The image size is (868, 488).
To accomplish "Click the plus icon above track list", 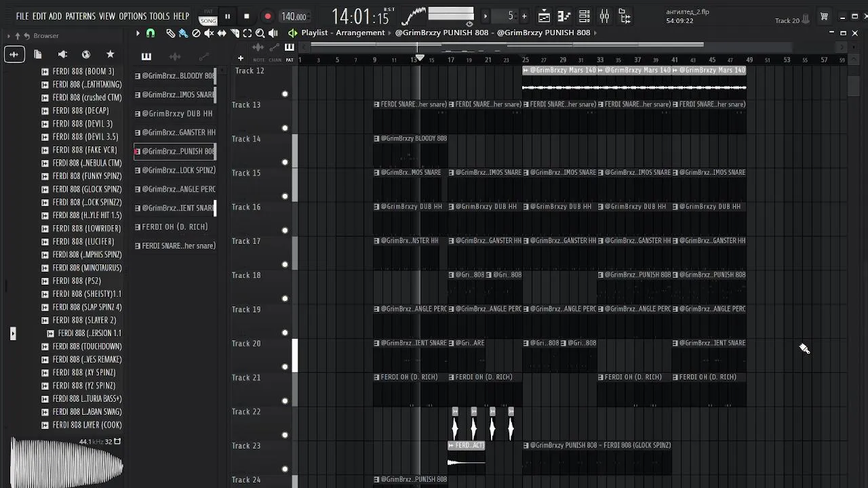I will pos(240,58).
